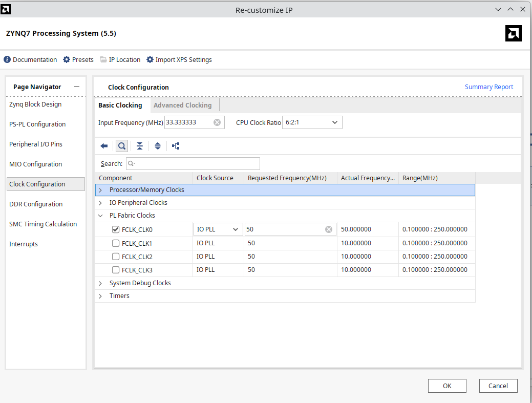Click the tree hierarchy toolbar icon
The height and width of the screenshot is (403, 532).
click(176, 146)
